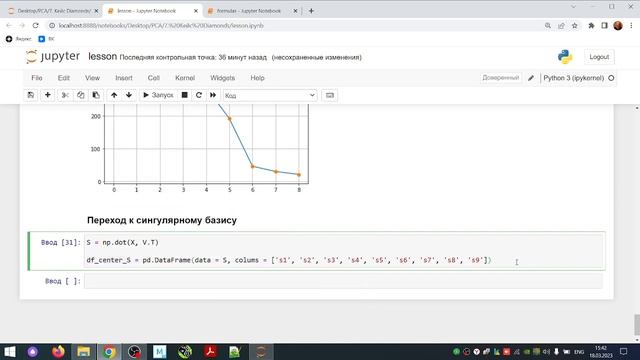This screenshot has width=640, height=360.
Task: Save the notebook with the floppy disk icon
Action: tap(31, 95)
